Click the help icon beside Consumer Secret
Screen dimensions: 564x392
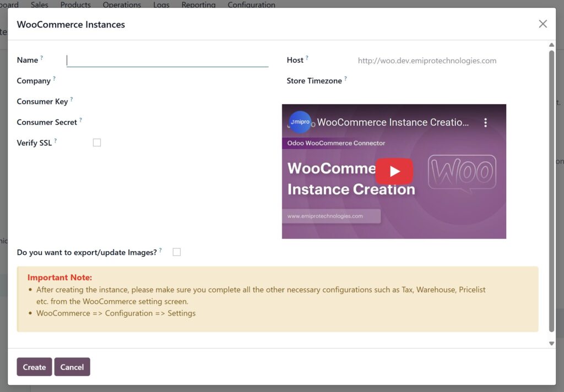pyautogui.click(x=82, y=118)
